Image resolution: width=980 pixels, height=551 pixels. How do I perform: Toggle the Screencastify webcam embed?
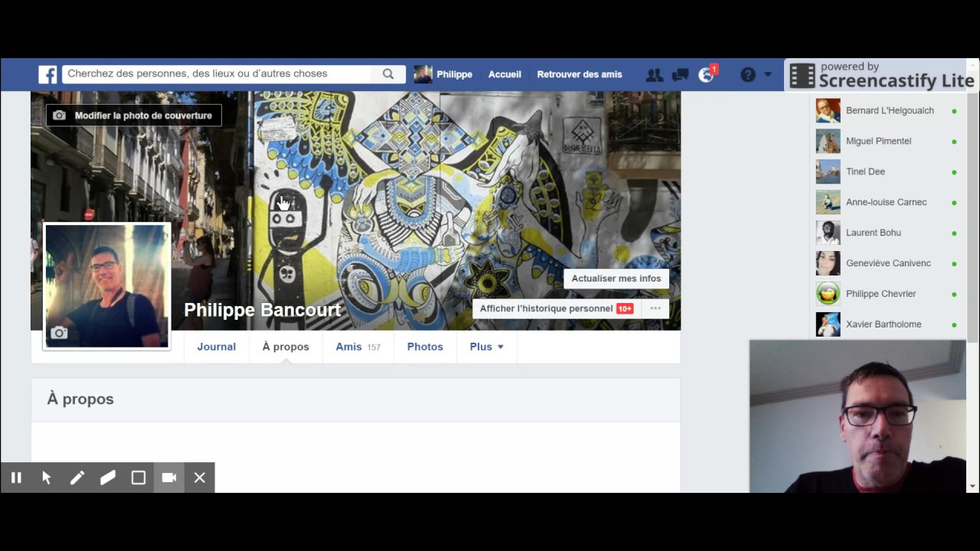click(x=169, y=478)
